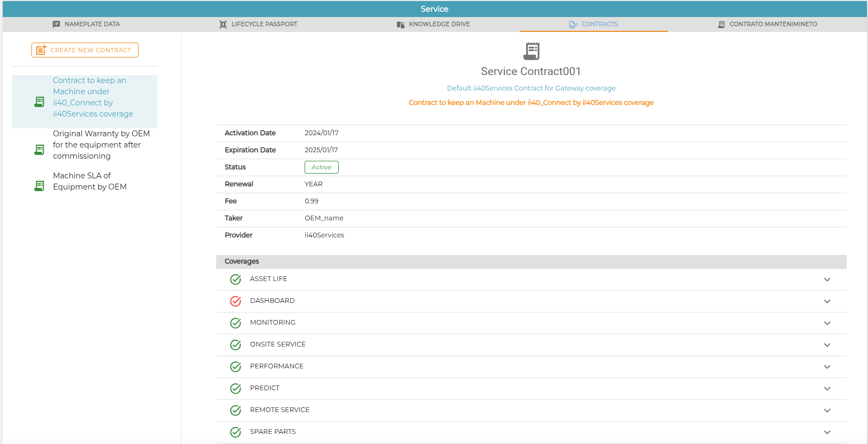Toggle the red Dashboard coverage check icon
The image size is (868, 444).
235,301
